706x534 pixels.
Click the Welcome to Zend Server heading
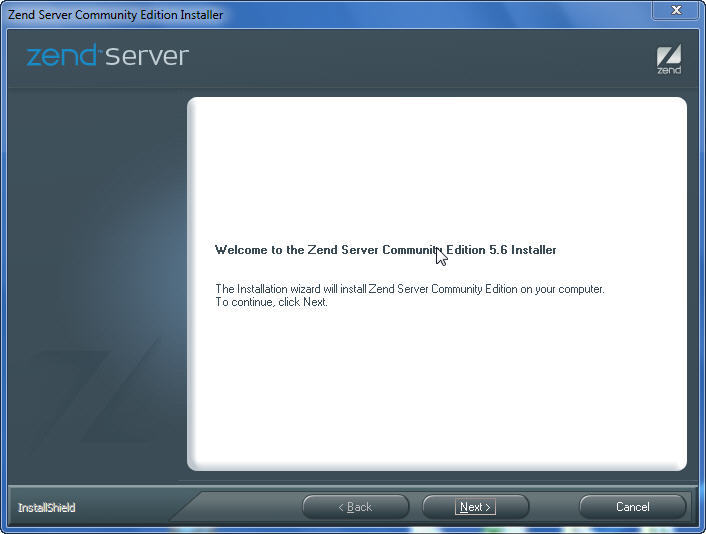click(385, 250)
